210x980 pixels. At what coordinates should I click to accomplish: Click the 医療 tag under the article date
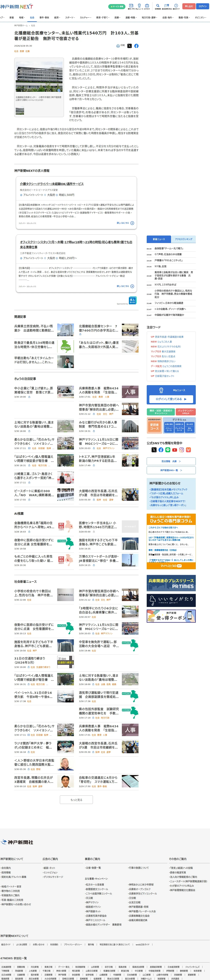pyautogui.click(x=22, y=51)
